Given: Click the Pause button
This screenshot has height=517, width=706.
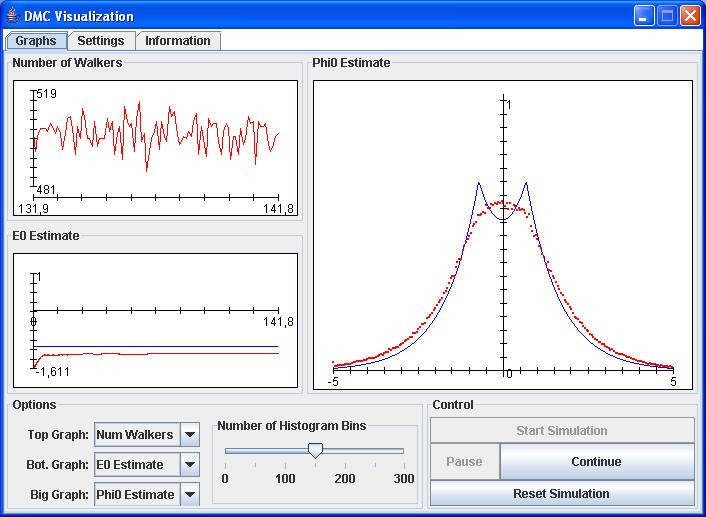Looking at the screenshot, I should pos(464,462).
